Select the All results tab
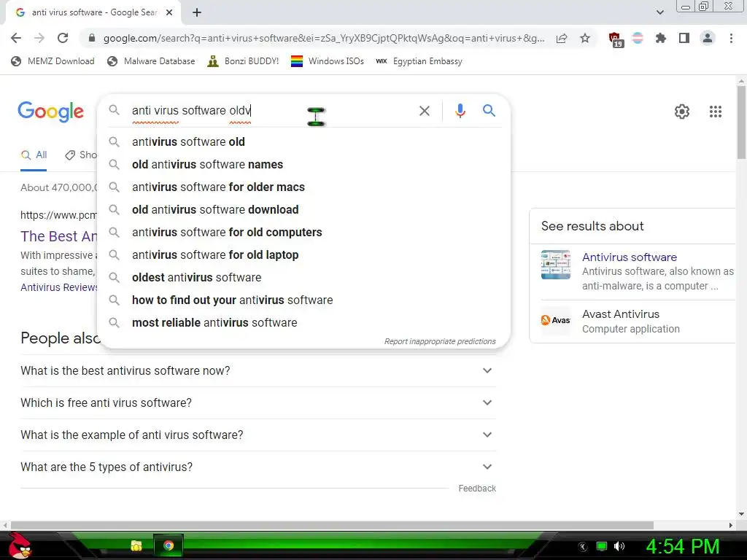747x560 pixels. (34, 155)
